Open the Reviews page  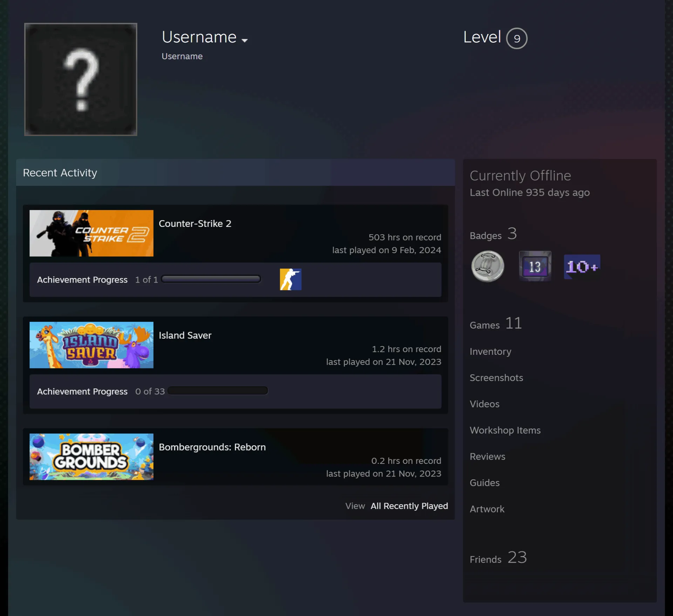[488, 456]
